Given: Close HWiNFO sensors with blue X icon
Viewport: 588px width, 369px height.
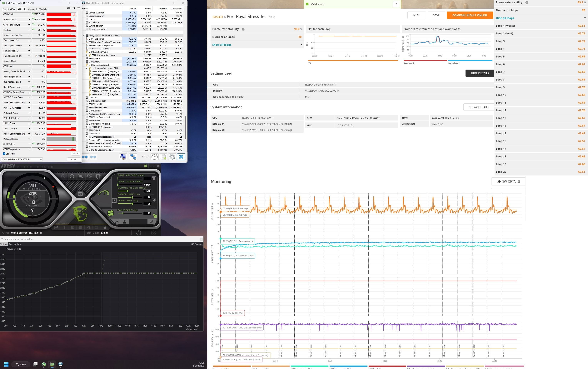Looking at the screenshot, I should click(x=181, y=157).
